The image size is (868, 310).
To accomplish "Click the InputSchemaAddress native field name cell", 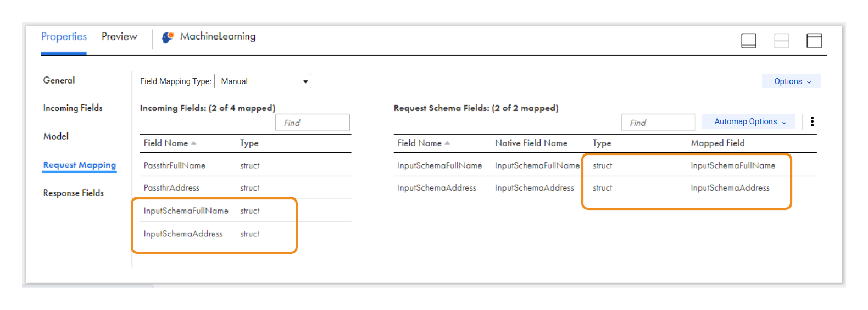I will point(535,188).
